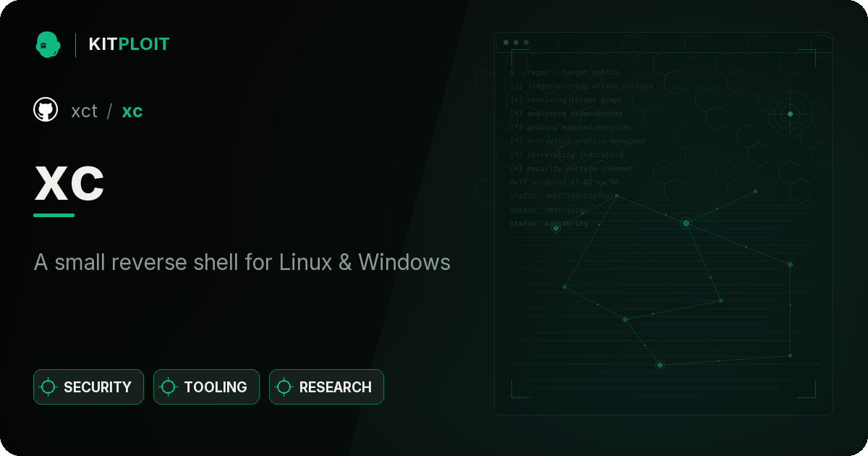
Task: Click the 'resolving threat graph' terminal line
Action: click(x=566, y=100)
